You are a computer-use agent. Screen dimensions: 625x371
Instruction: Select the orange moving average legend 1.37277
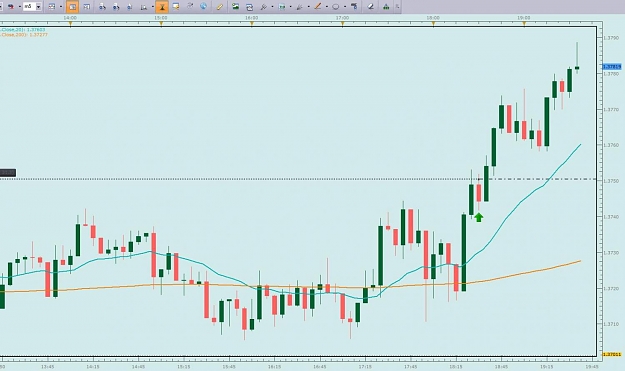(24, 35)
